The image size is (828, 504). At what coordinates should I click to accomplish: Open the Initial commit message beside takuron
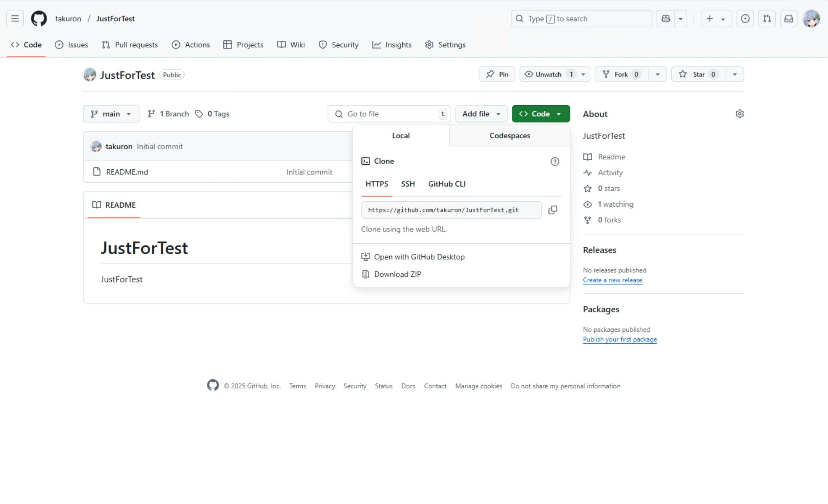(x=160, y=146)
